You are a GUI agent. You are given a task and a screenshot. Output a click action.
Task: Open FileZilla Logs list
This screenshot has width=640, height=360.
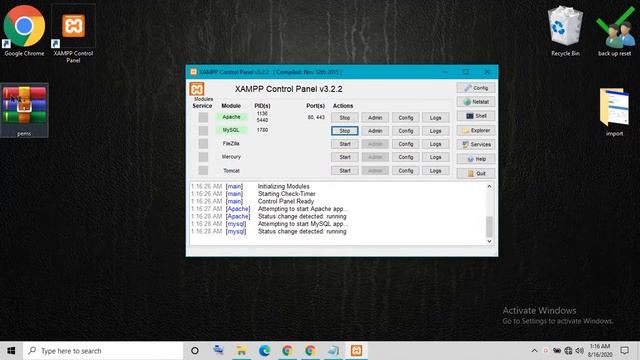(x=436, y=144)
